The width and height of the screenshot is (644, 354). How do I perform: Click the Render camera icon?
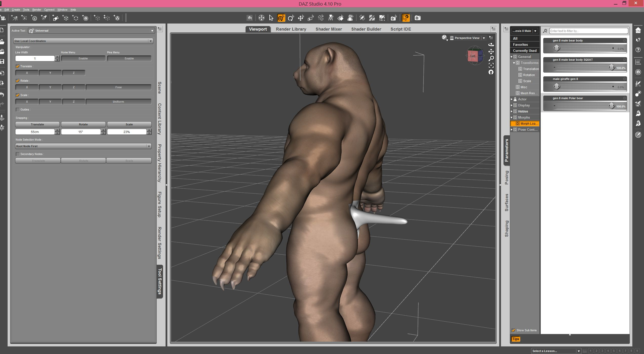click(418, 18)
